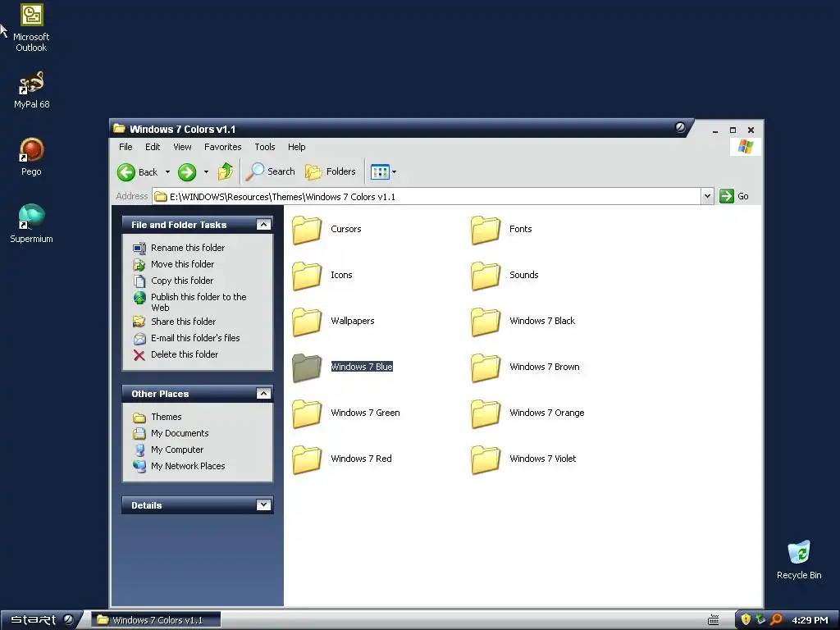The width and height of the screenshot is (840, 630).
Task: Collapse the Other Places panel
Action: pyautogui.click(x=263, y=394)
